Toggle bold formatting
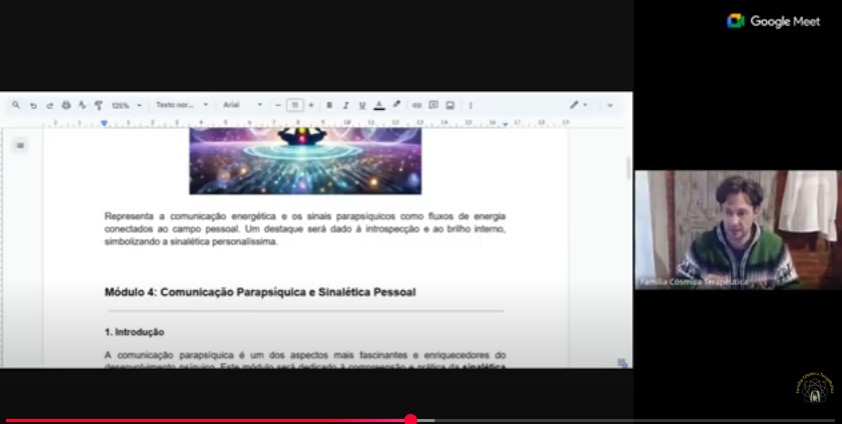This screenshot has height=424, width=842. coord(329,105)
